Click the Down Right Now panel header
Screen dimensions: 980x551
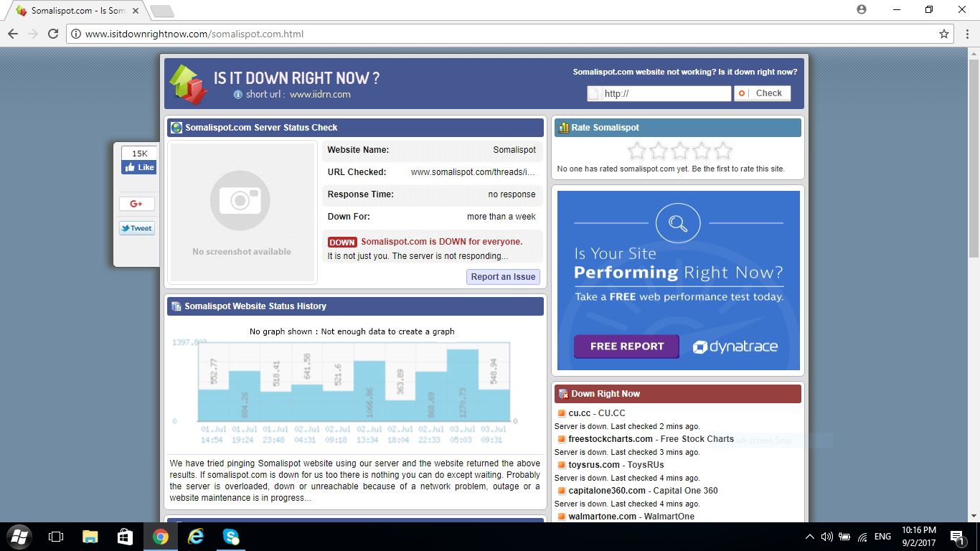tap(678, 394)
